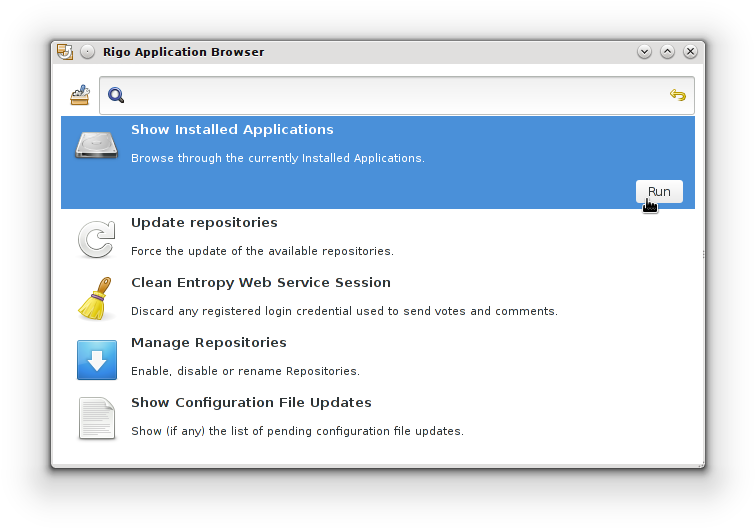Click the toolbox preferences icon beside search
The image size is (755, 528).
[x=80, y=95]
